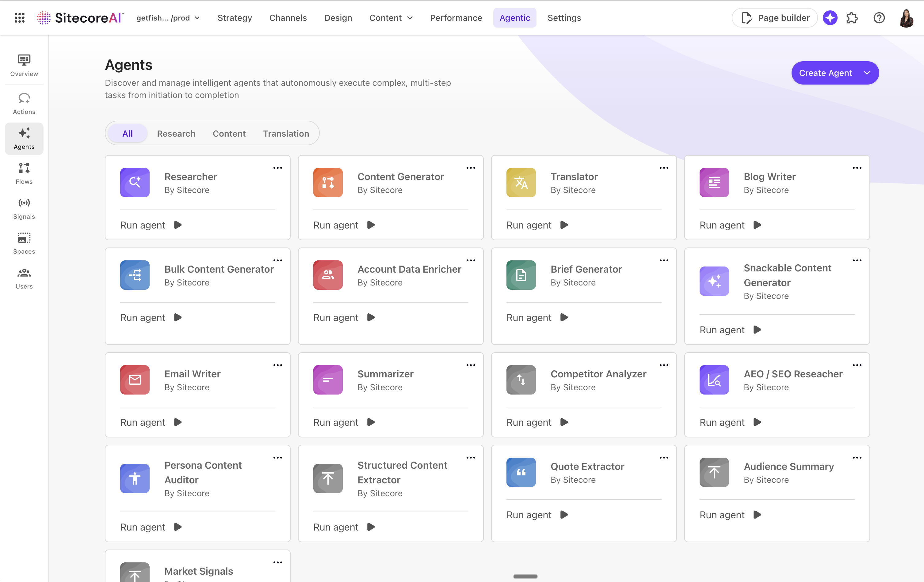
Task: Open the Create Agent dropdown arrow
Action: click(x=867, y=73)
